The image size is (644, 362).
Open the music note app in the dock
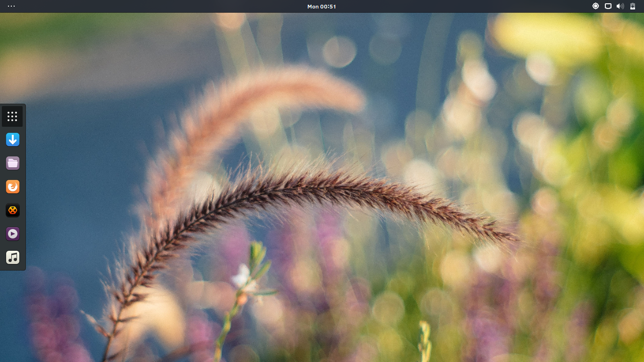click(13, 257)
